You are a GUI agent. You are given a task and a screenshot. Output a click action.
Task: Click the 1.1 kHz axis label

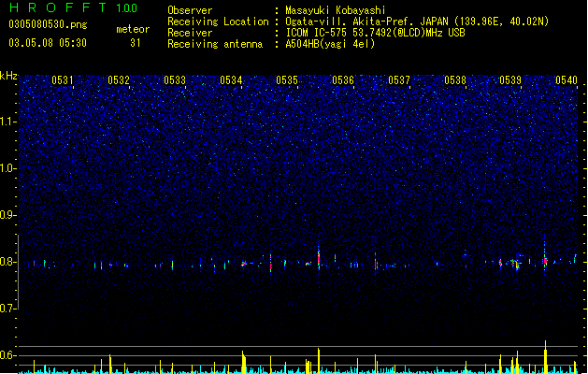point(7,122)
